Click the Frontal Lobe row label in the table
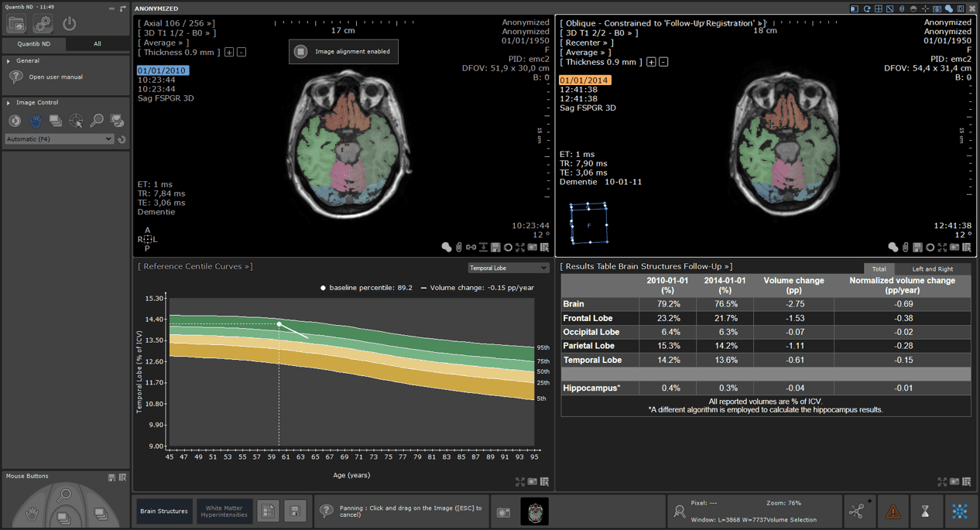The width and height of the screenshot is (980, 530). [x=588, y=318]
